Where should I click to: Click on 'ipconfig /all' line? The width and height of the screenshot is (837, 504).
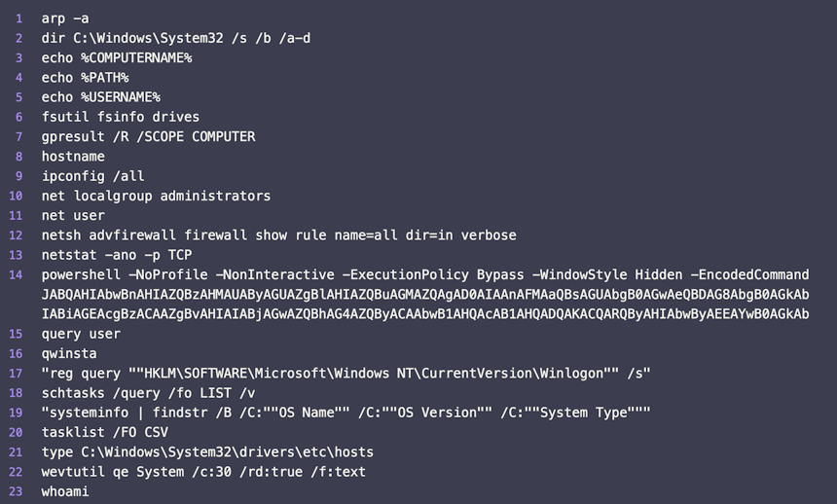(92, 176)
